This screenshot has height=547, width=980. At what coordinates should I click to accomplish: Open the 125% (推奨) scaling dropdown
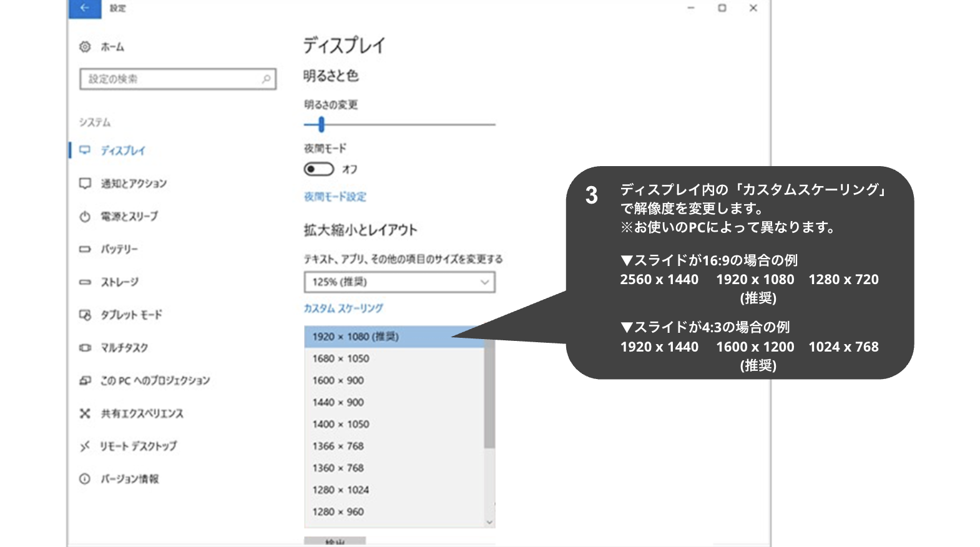pos(399,282)
